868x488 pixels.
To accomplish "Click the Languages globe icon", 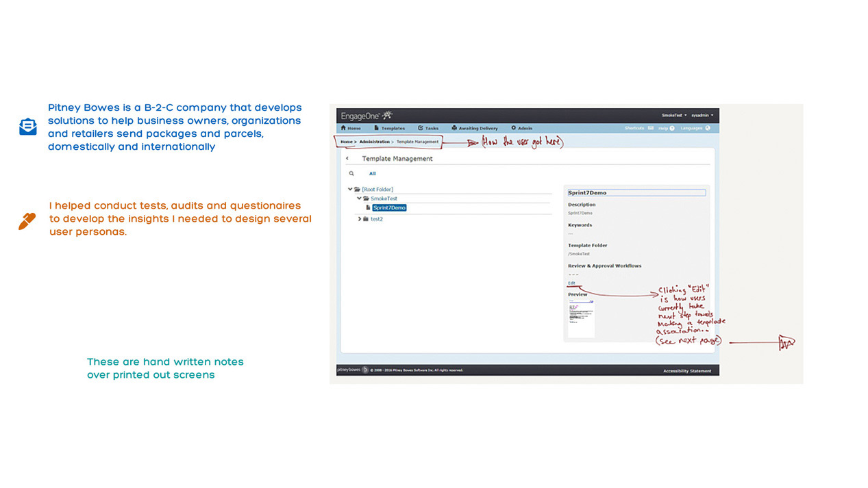I will click(708, 128).
